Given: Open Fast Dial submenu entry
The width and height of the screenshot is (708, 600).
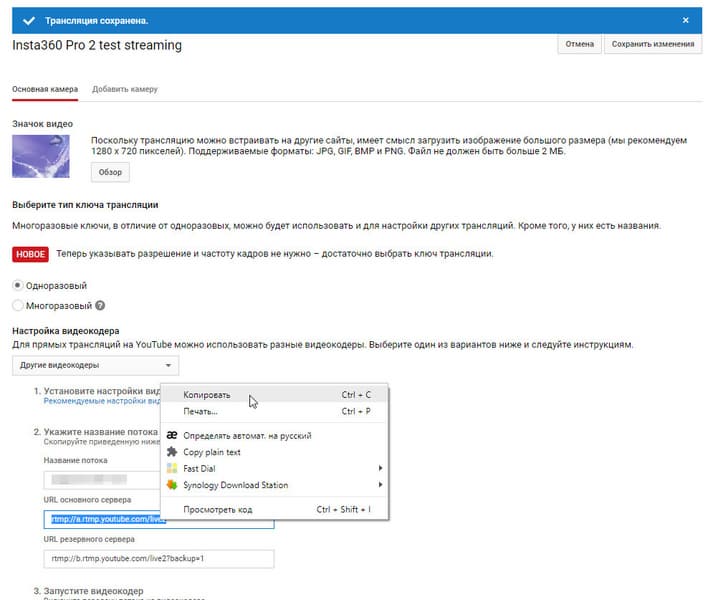Looking at the screenshot, I should click(274, 469).
